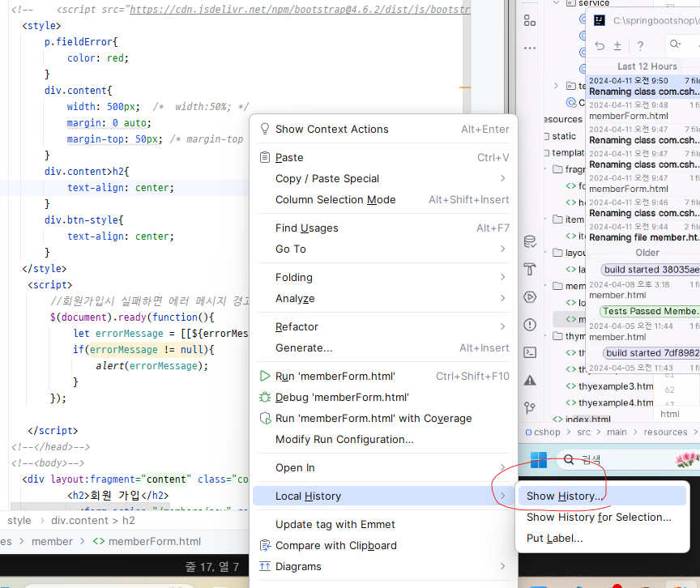Click the Windows taskbar search magnifier icon
The height and width of the screenshot is (588, 700).
coord(569,459)
